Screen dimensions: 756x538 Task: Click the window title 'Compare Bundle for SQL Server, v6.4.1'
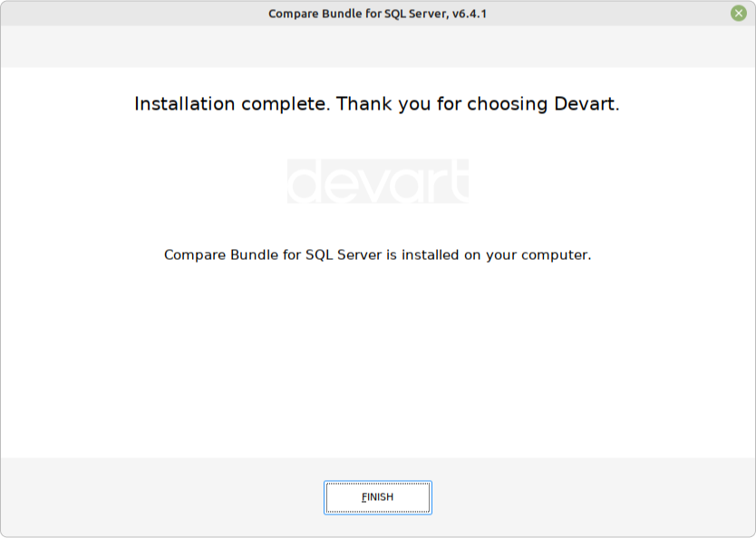pyautogui.click(x=377, y=14)
